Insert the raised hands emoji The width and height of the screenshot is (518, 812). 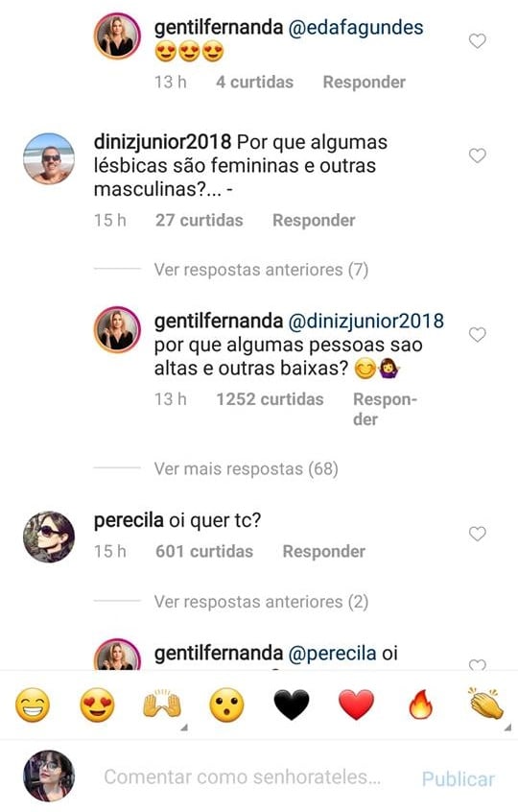pyautogui.click(x=162, y=705)
